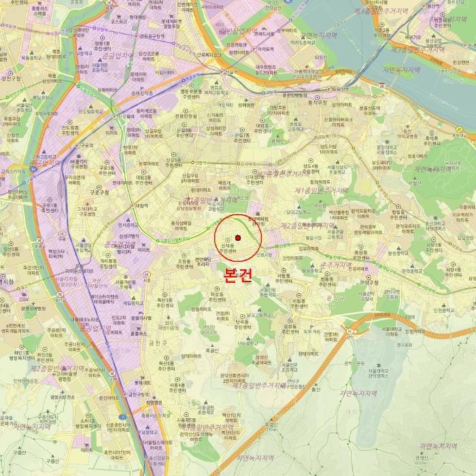Viewport: 476px width, 476px height.
Task: Click the 서달산 mountain label
Action: 414,183
